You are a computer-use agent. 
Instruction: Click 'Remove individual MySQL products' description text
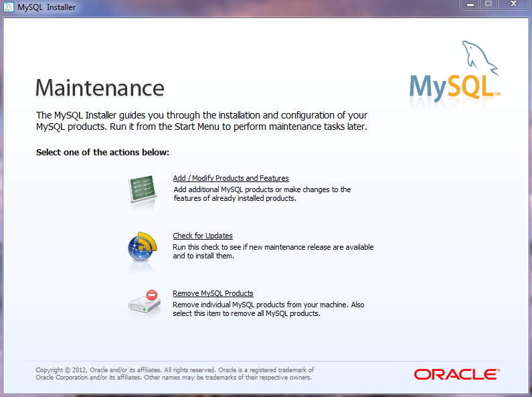[x=268, y=309]
